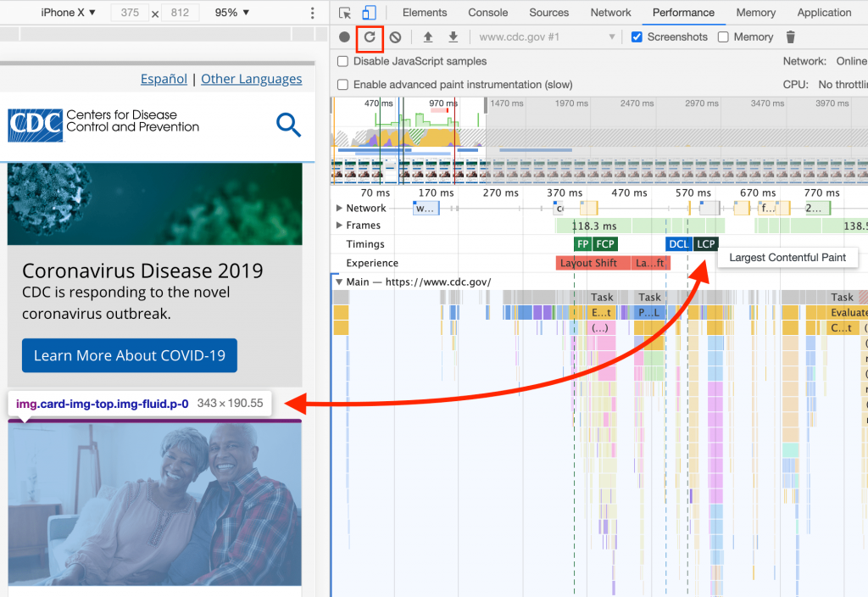
Task: Select the Performance tab
Action: pos(683,13)
